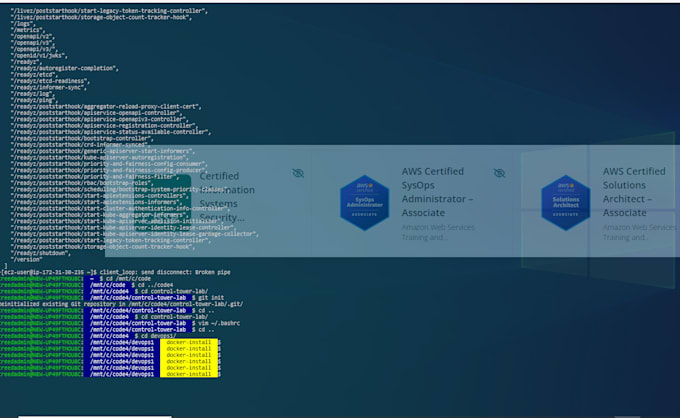Click the "/readyz/shutdown" entry in the terminal output
680x418 pixels.
point(41,253)
